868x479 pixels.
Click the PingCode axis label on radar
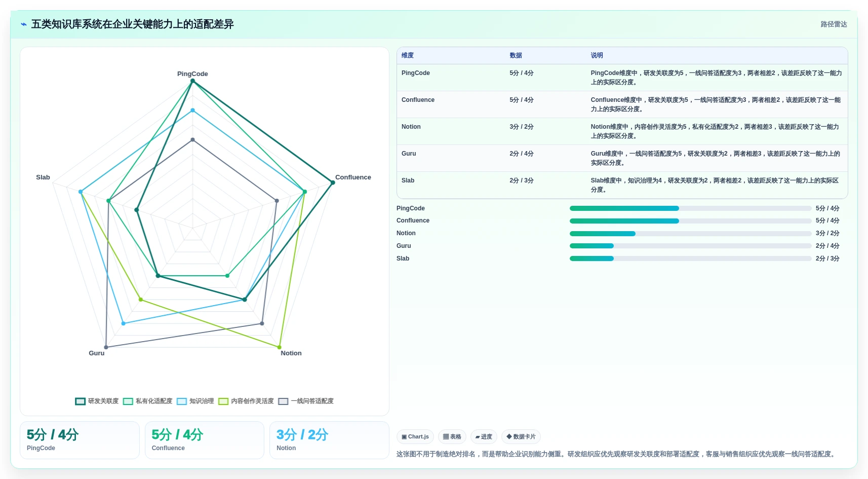(192, 73)
